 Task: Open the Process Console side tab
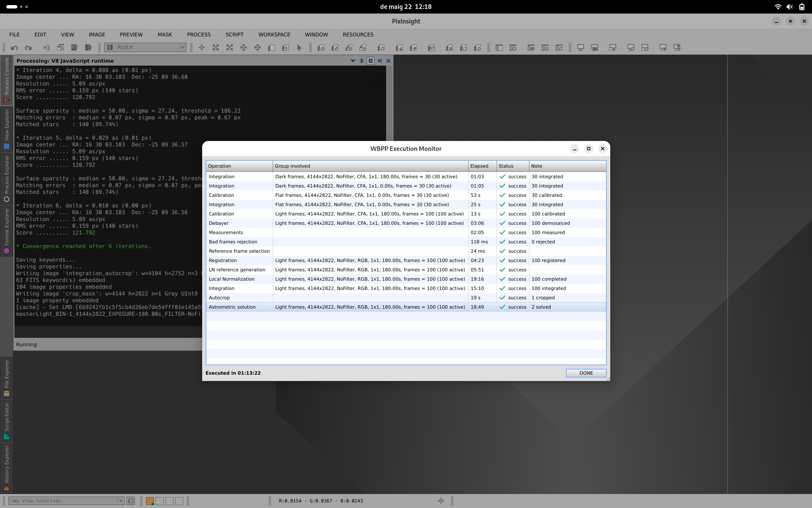(6, 80)
